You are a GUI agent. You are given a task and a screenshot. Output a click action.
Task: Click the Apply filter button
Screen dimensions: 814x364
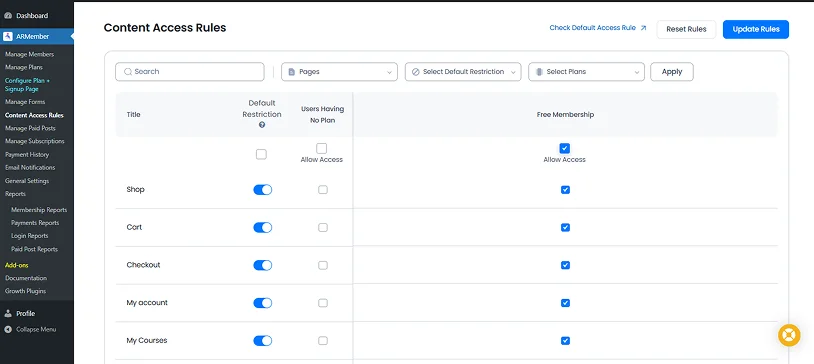pos(672,72)
